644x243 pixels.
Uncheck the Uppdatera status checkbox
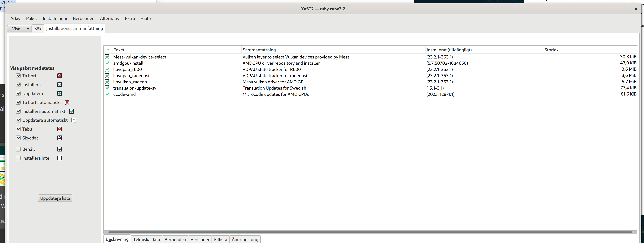tap(18, 93)
